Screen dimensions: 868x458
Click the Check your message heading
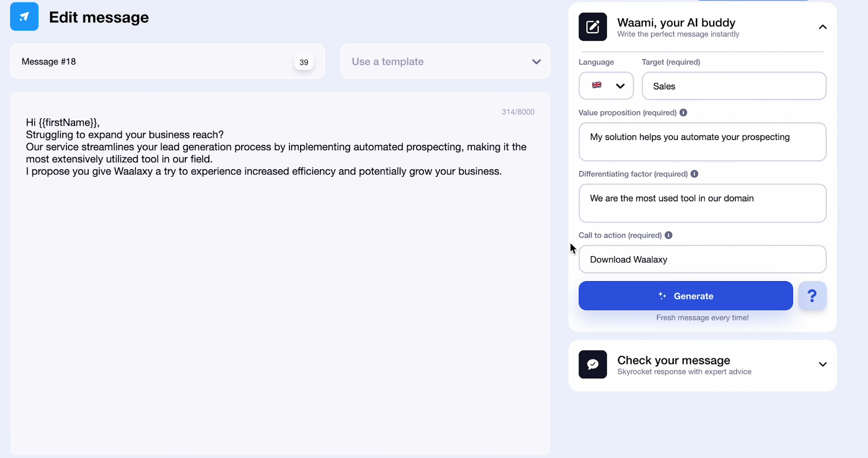(673, 360)
